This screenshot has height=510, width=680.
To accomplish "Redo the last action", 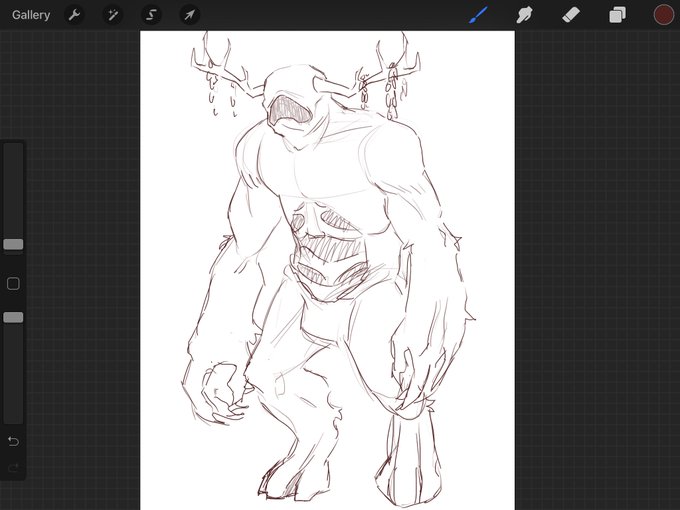I will [x=13, y=468].
